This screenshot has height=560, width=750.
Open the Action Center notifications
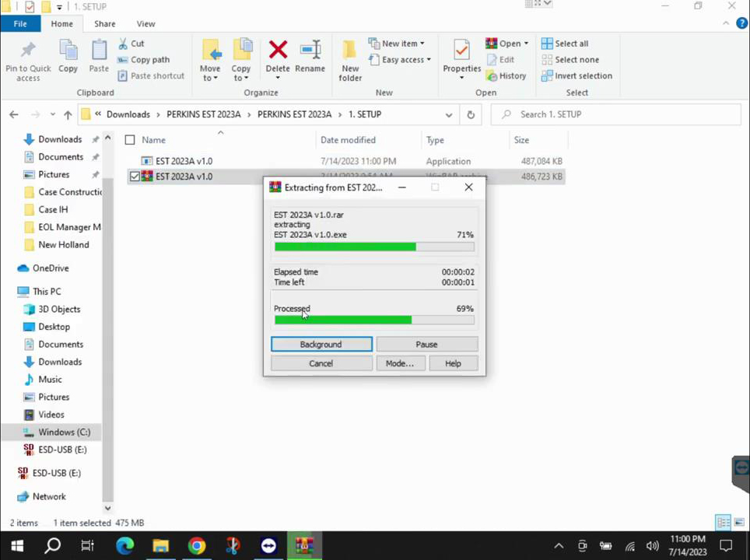(726, 546)
